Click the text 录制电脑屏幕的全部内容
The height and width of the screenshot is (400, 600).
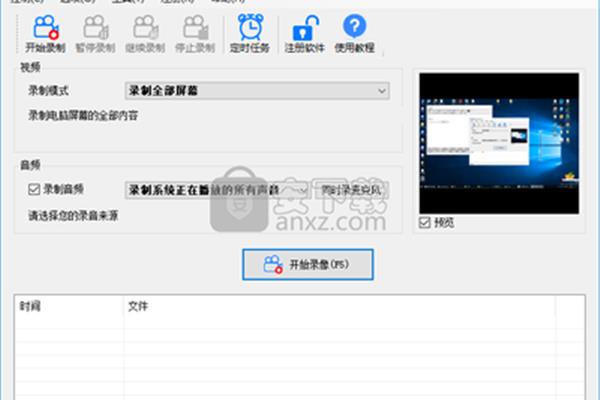click(83, 115)
